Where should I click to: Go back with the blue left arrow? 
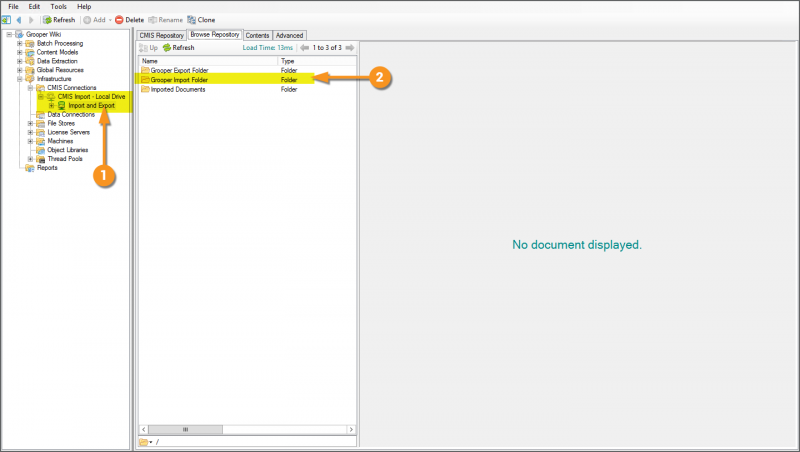(19, 20)
